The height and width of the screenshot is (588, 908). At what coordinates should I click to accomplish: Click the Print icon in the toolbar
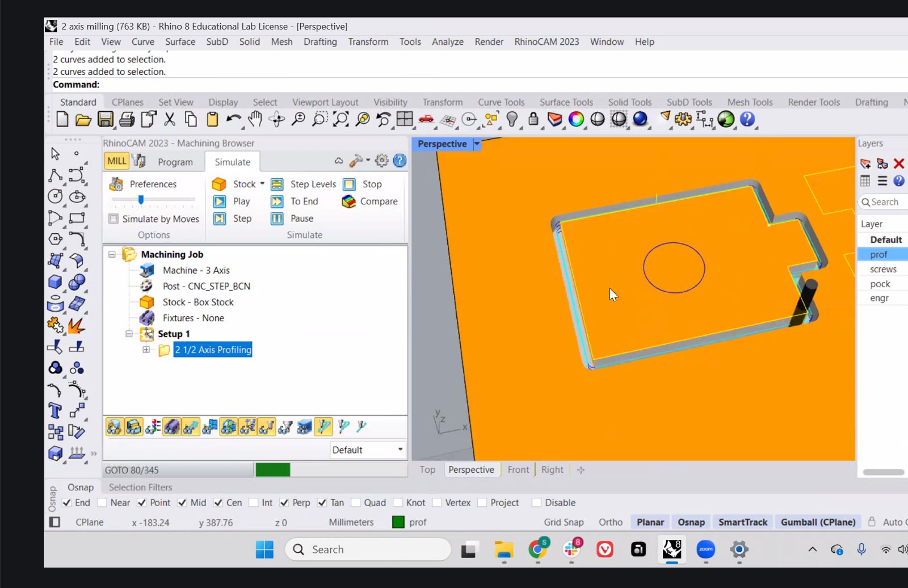[x=127, y=119]
